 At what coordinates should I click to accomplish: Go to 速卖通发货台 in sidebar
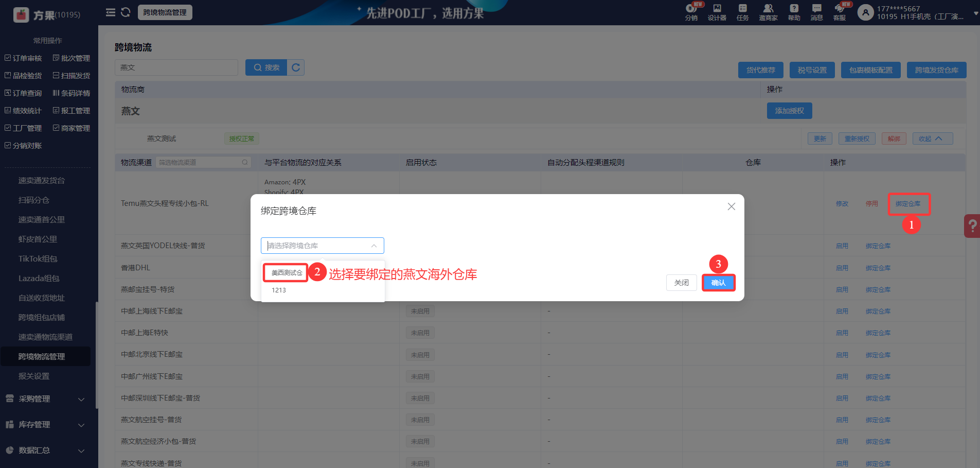(42, 181)
